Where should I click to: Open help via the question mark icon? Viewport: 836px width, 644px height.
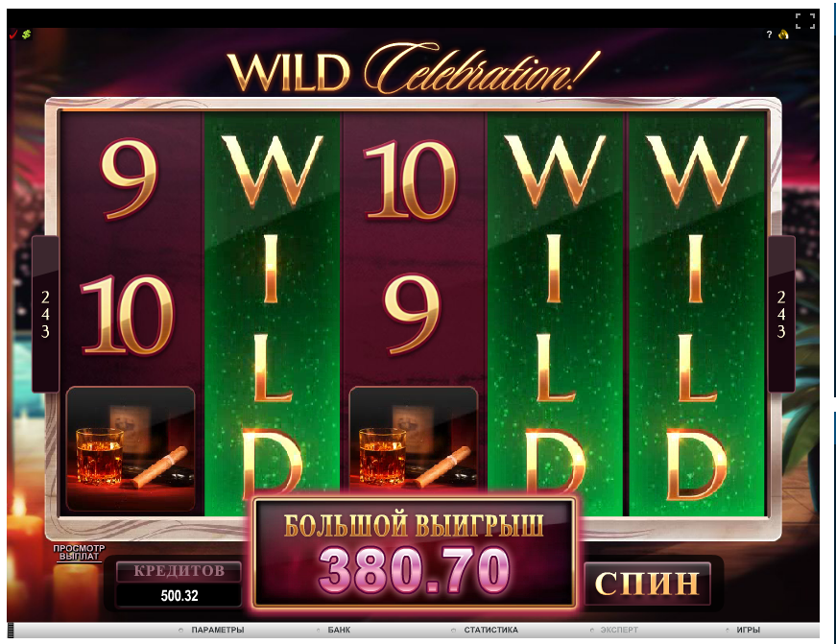[x=769, y=35]
